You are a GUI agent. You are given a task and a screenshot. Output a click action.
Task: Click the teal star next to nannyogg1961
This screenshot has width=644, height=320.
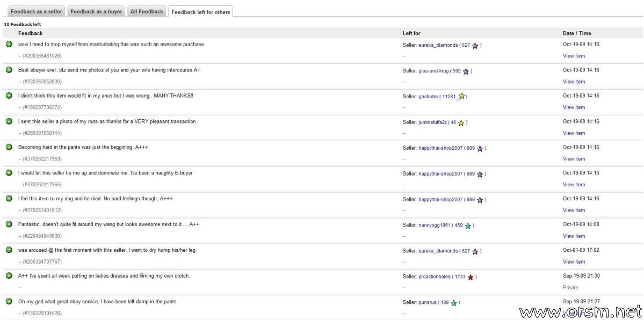click(x=468, y=226)
